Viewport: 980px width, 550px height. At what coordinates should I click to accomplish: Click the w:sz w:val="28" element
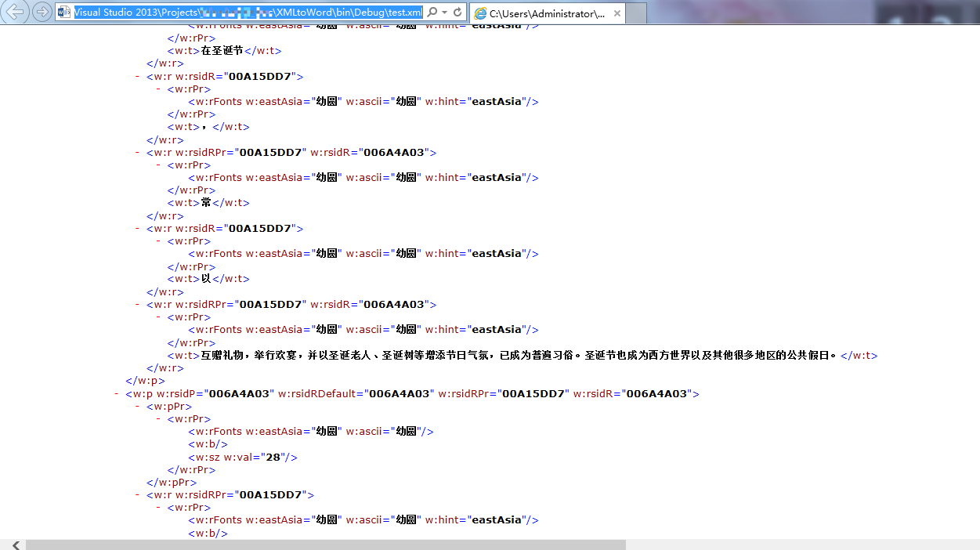tap(243, 457)
